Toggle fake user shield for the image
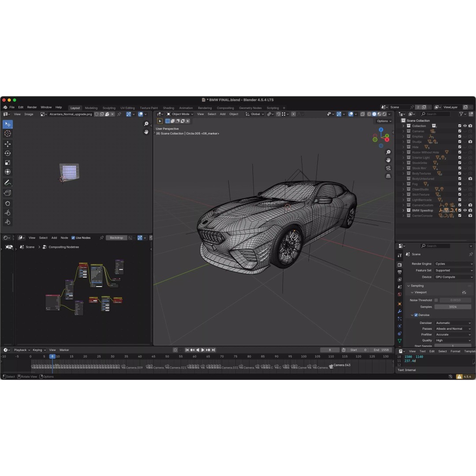 pos(97,114)
